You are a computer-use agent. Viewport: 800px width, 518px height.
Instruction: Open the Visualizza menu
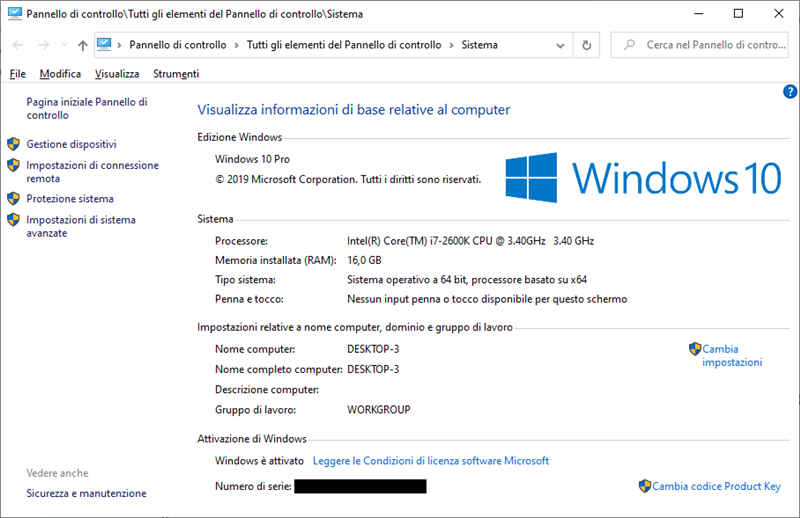tap(117, 73)
